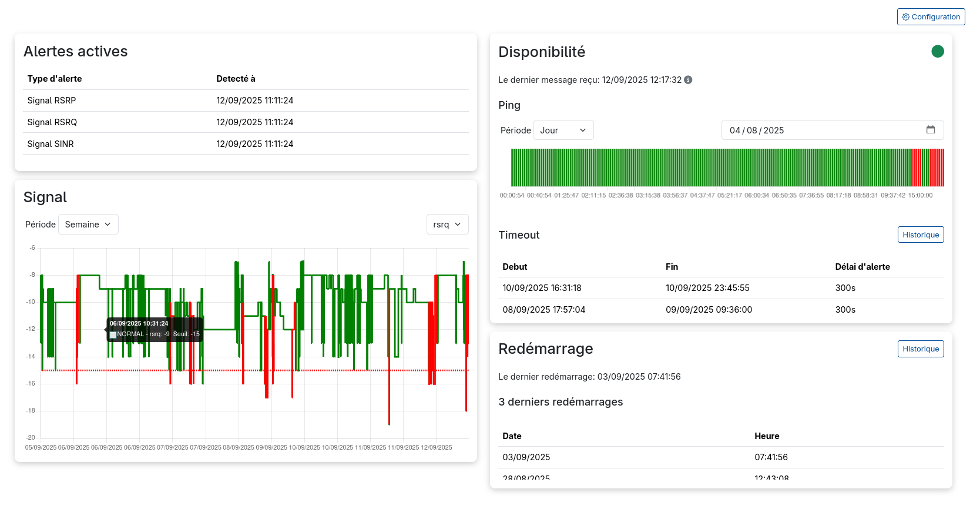980x509 pixels.
Task: Open the calendar picker icon in date field
Action: [930, 130]
